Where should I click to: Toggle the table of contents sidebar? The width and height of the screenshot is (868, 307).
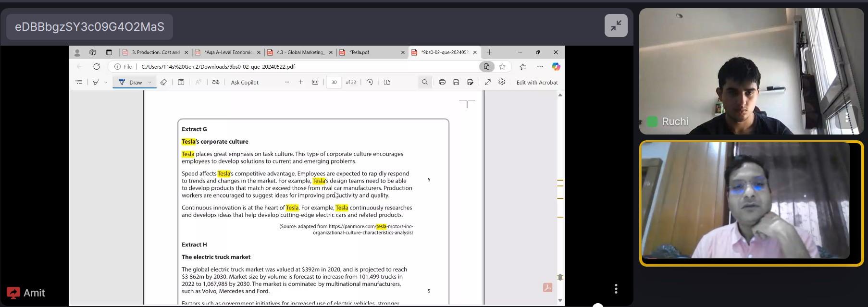point(79,82)
